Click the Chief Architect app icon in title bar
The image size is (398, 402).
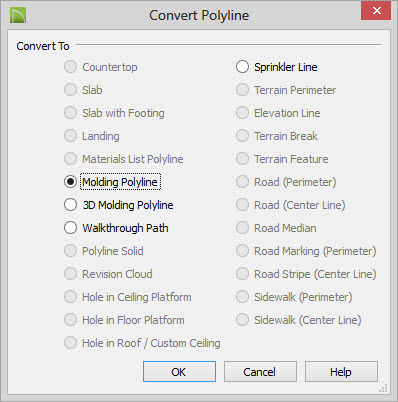point(18,15)
